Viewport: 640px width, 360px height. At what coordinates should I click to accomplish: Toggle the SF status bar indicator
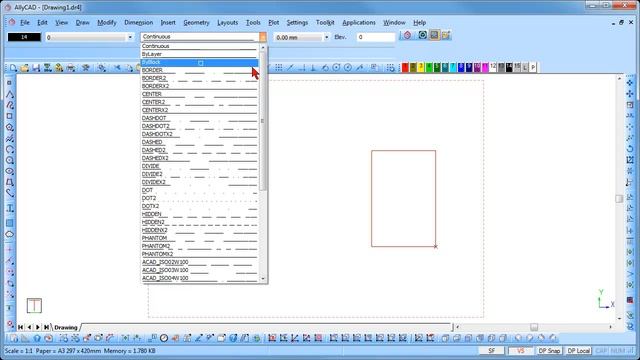click(x=491, y=351)
